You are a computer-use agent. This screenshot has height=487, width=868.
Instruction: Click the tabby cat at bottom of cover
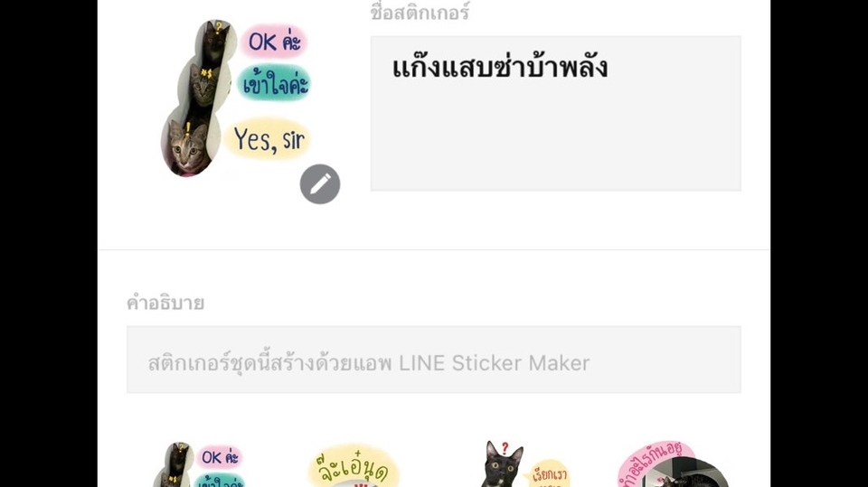tap(188, 148)
